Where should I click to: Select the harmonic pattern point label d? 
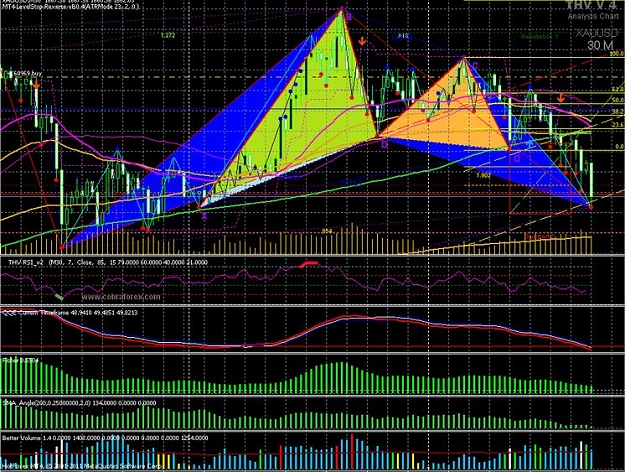pos(517,158)
